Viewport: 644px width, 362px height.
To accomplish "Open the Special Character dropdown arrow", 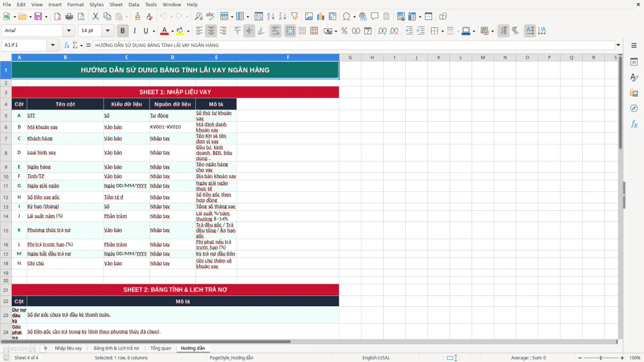I will tap(353, 17).
